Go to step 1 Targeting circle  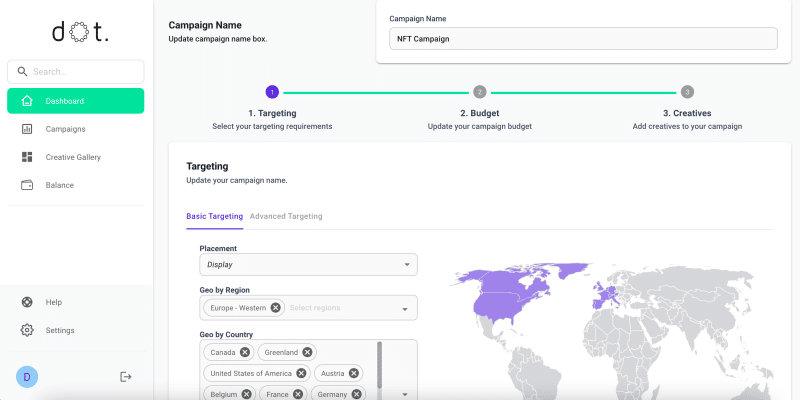(272, 92)
